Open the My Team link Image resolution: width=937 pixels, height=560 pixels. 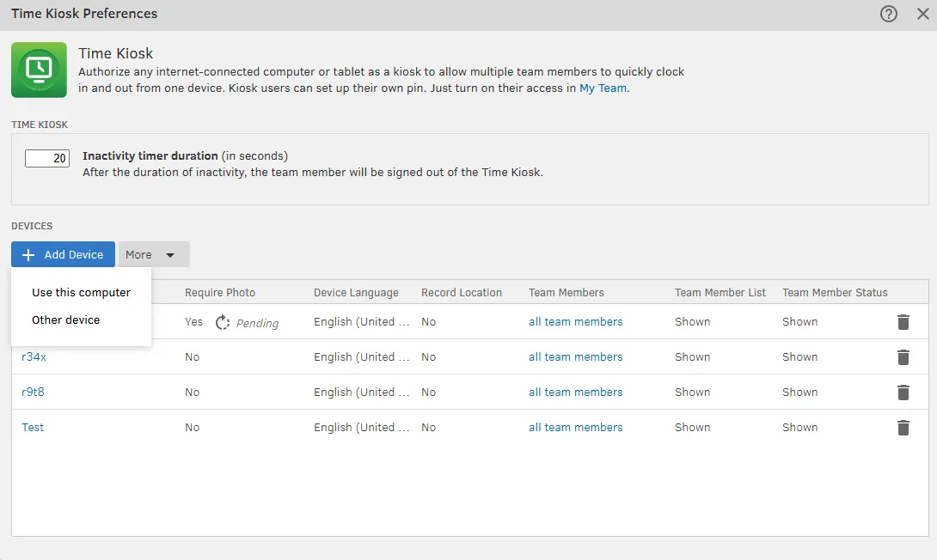603,88
